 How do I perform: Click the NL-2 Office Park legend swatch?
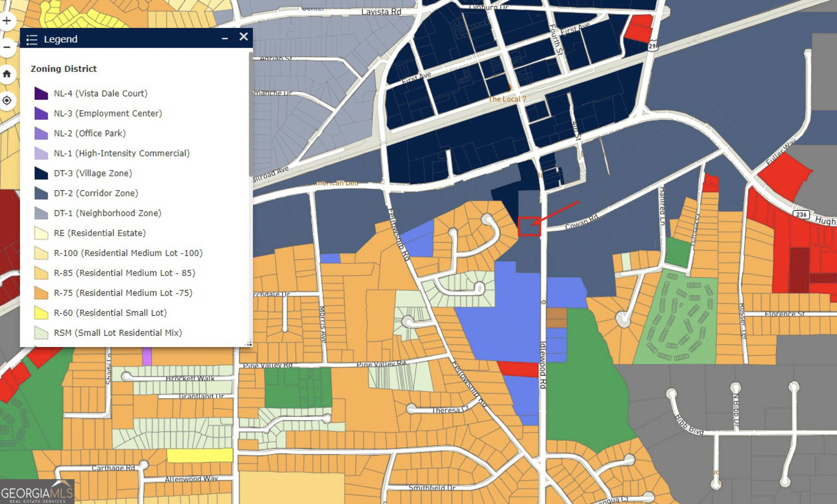pos(41,133)
